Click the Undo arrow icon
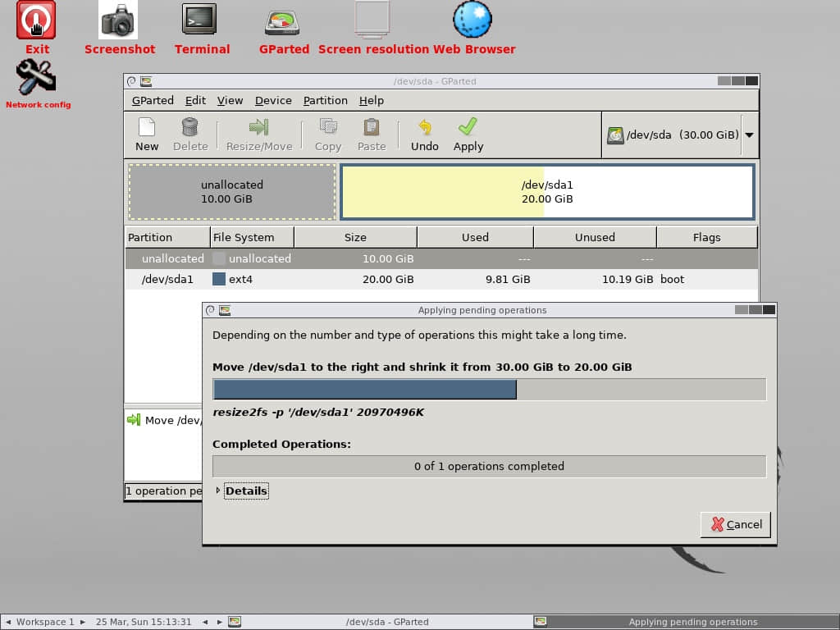Screen dimensions: 840x630 point(424,127)
